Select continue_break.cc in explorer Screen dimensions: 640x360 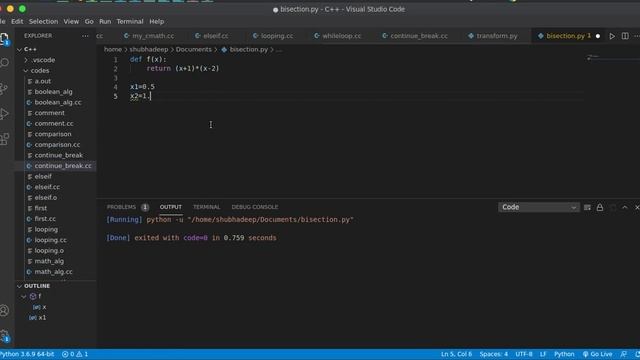pyautogui.click(x=63, y=166)
